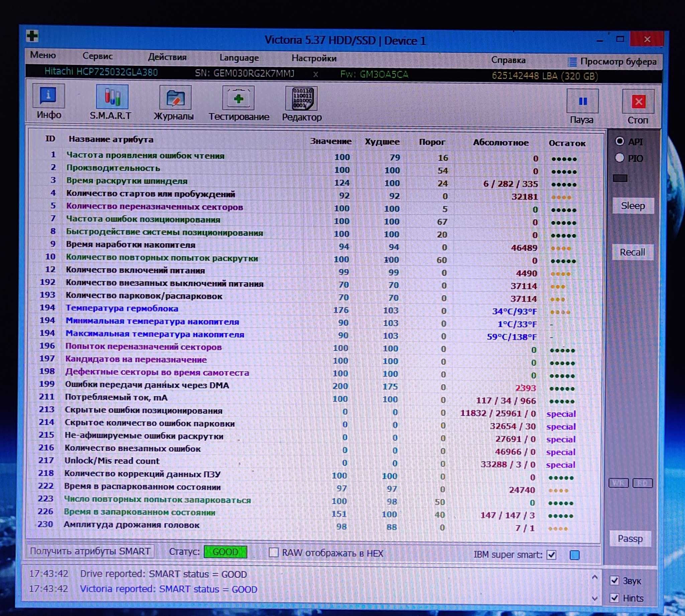
Task: Open the Сервис menu
Action: tap(98, 56)
